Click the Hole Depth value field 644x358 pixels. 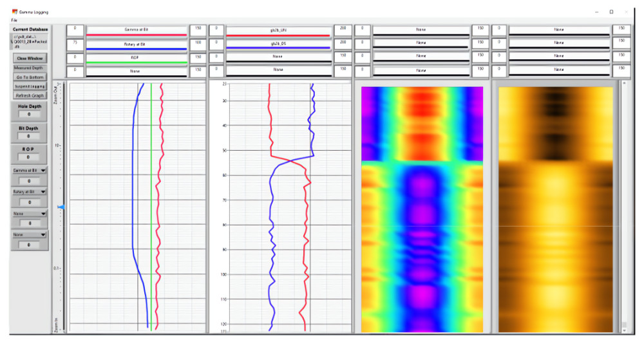[29, 115]
